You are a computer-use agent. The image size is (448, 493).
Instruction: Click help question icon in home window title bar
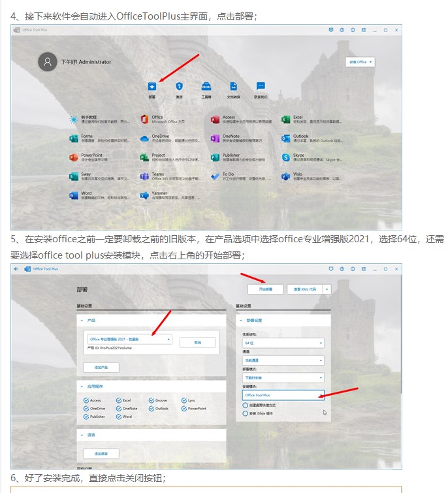[x=342, y=30]
